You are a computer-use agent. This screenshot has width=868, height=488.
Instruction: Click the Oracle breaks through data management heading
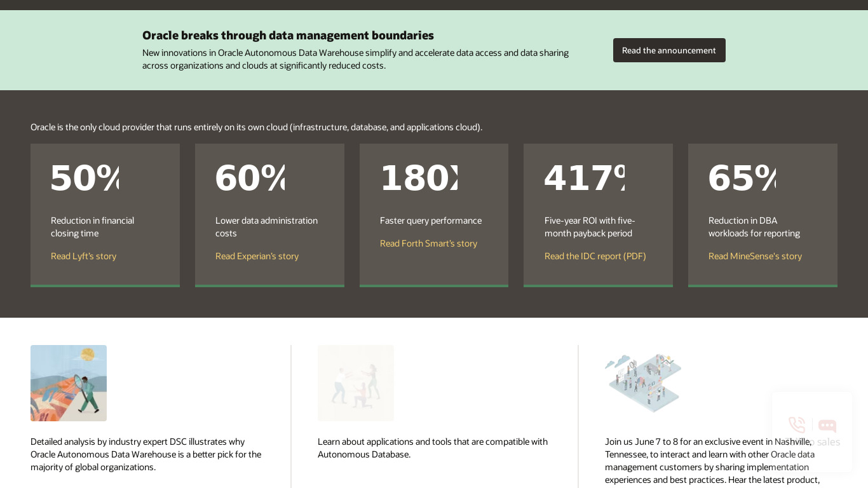pyautogui.click(x=288, y=36)
